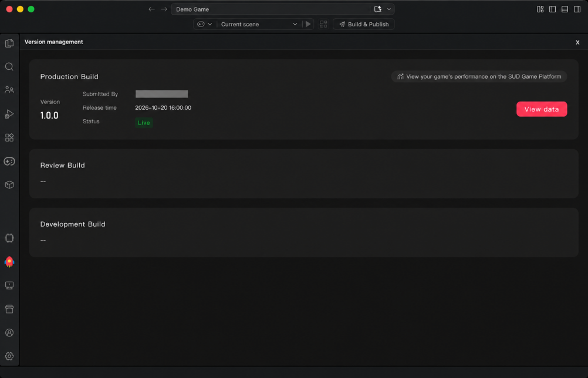Image resolution: width=588 pixels, height=378 pixels.
Task: Open the gamepad device dropdown
Action: point(205,24)
